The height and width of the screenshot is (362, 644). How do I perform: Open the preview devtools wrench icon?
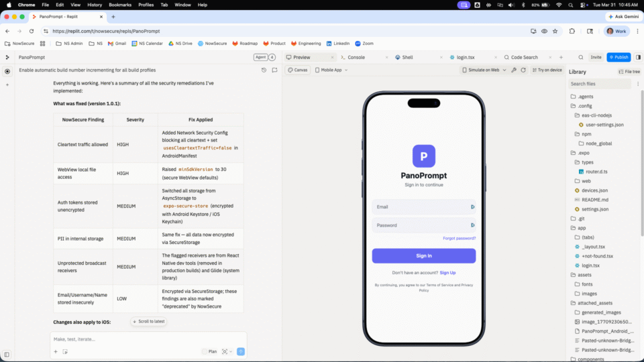pos(514,70)
